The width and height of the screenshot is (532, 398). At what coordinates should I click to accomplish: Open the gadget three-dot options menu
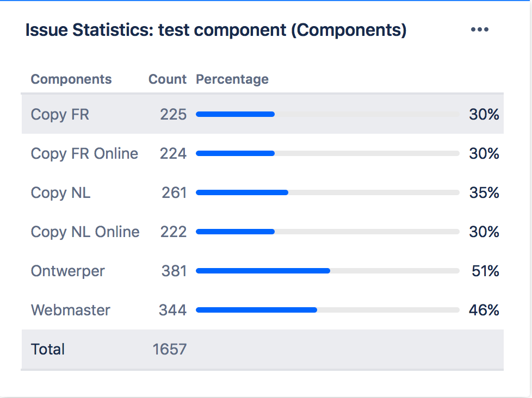click(479, 29)
